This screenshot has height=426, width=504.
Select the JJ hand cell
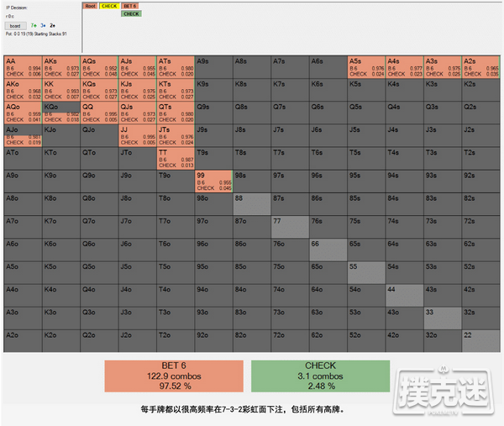tap(137, 135)
